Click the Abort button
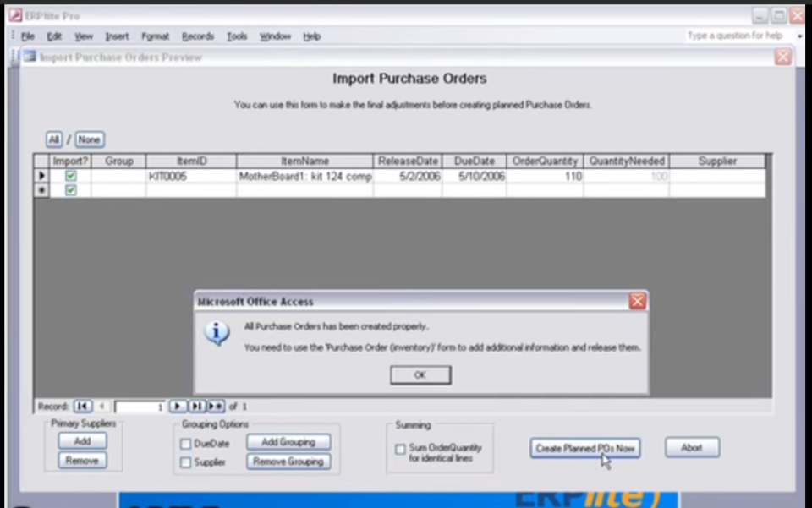 (692, 447)
